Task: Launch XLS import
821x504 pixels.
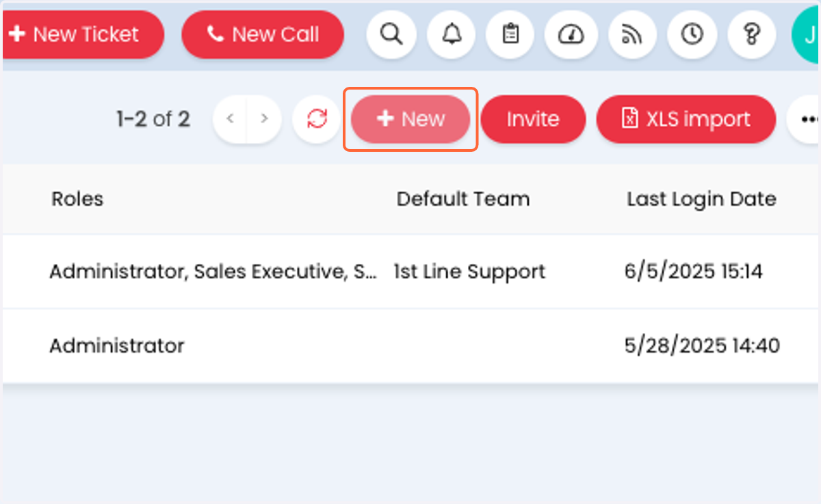Action: tap(686, 119)
